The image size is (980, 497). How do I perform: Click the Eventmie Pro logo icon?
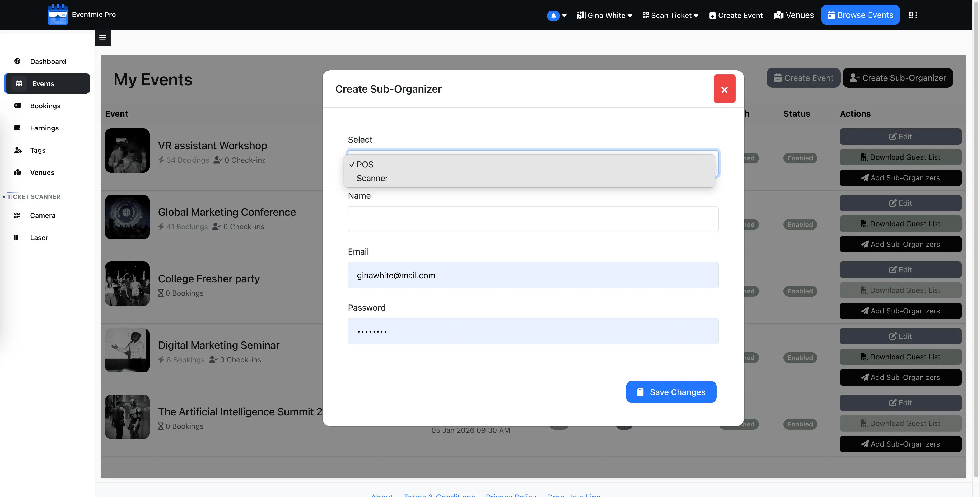(x=58, y=15)
